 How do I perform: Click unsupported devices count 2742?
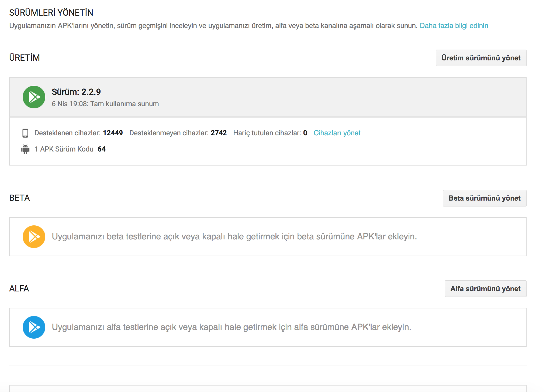(x=219, y=133)
